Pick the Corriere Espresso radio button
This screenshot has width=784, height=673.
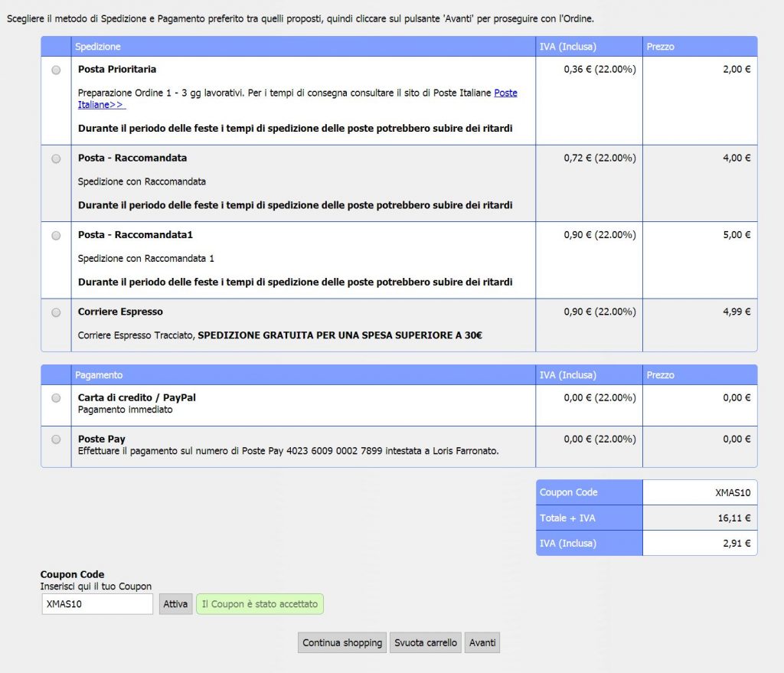point(56,312)
